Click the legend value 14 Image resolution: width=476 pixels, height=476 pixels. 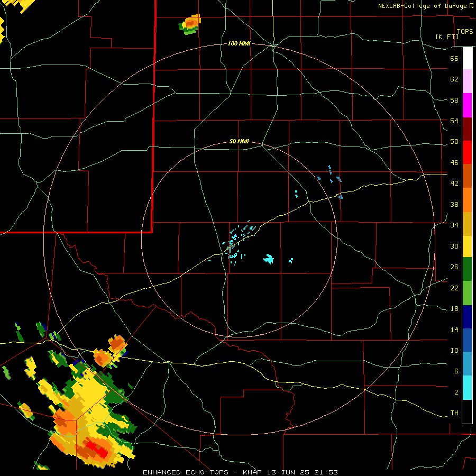(x=454, y=329)
